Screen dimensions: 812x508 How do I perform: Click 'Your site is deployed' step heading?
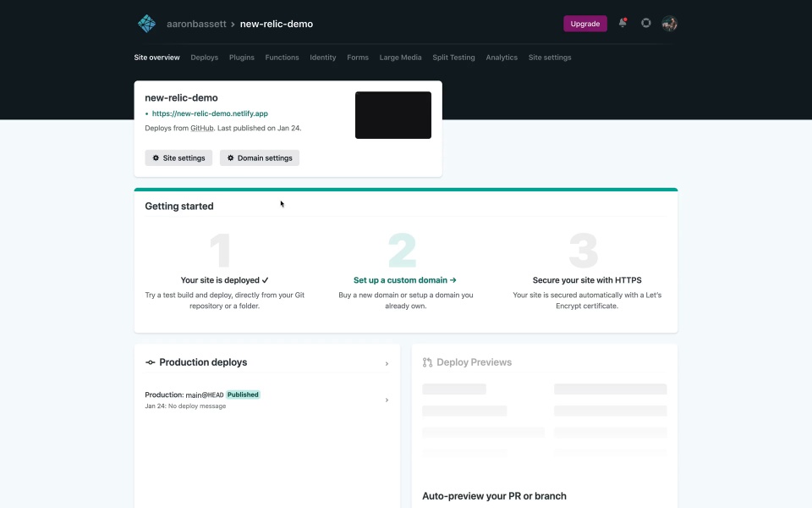[224, 280]
